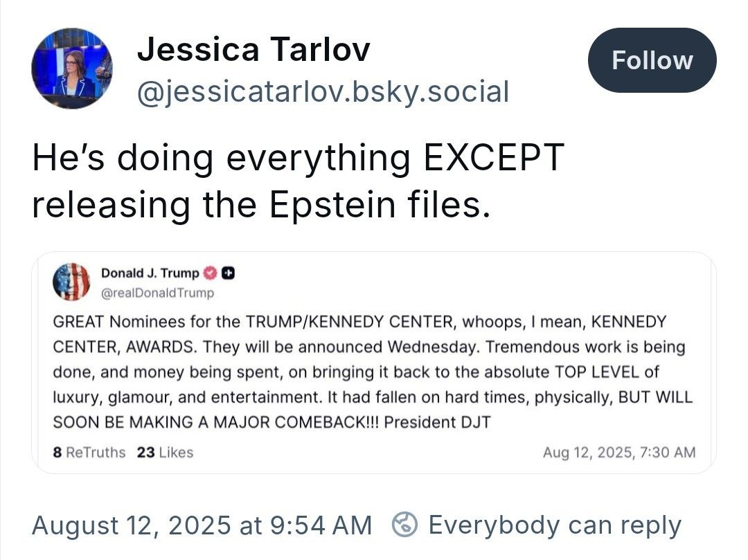
Task: View the 23 Likes count
Action: point(165,453)
